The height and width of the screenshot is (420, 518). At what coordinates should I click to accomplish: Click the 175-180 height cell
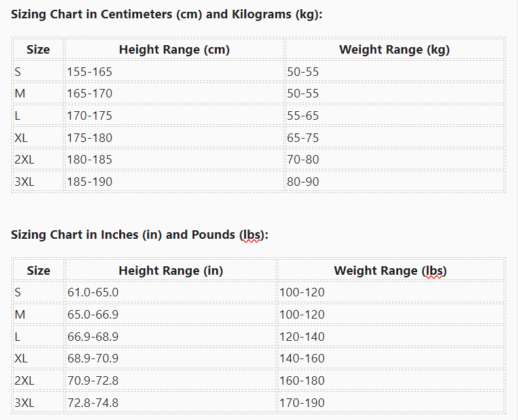(90, 138)
